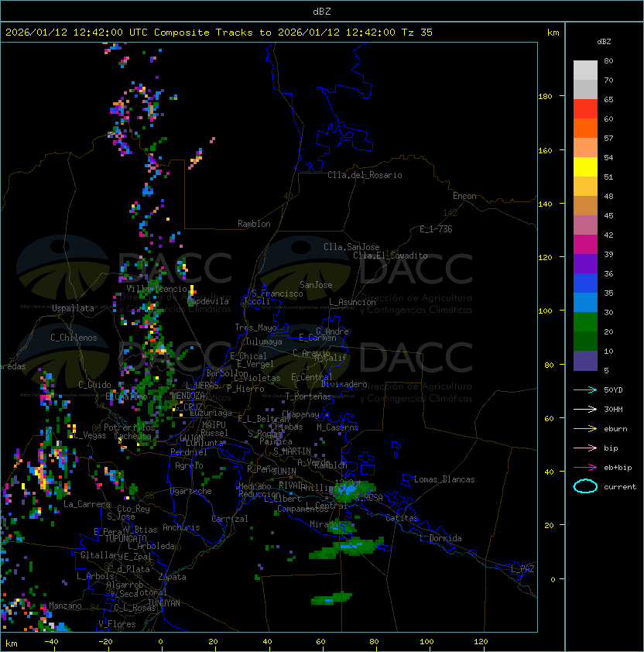Pick the royal blue 35-36 dBZ swatch
644x652 pixels.
(x=585, y=283)
